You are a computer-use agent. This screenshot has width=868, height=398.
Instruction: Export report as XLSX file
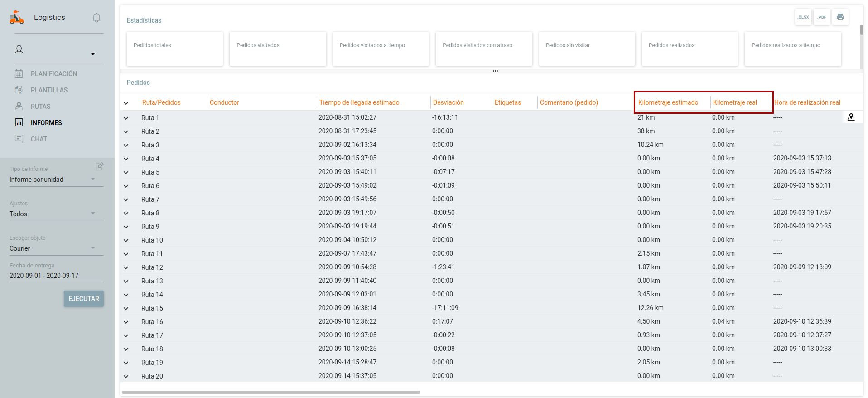click(803, 17)
